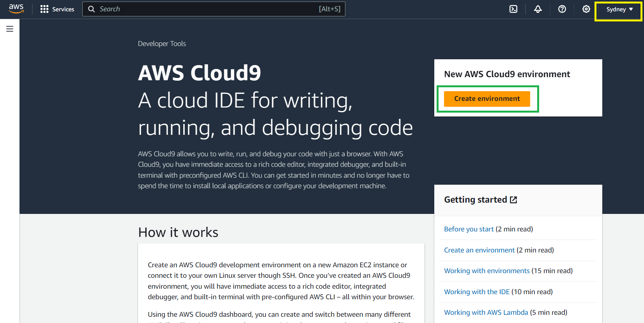Open the Working with the IDE link

[x=477, y=292]
